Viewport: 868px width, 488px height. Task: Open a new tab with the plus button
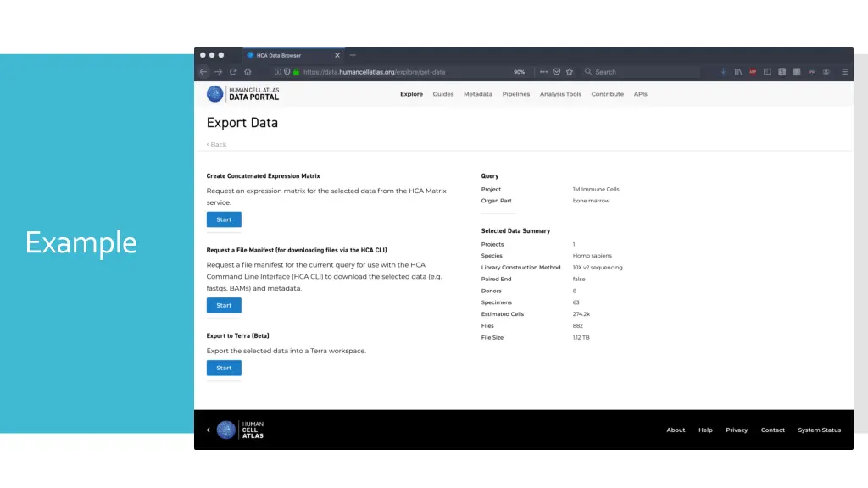pos(353,55)
